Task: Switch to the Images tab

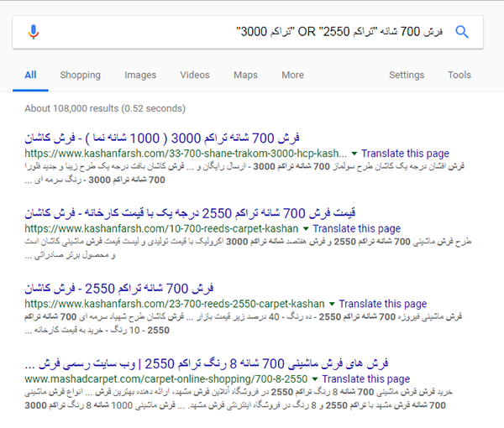Action: [140, 75]
